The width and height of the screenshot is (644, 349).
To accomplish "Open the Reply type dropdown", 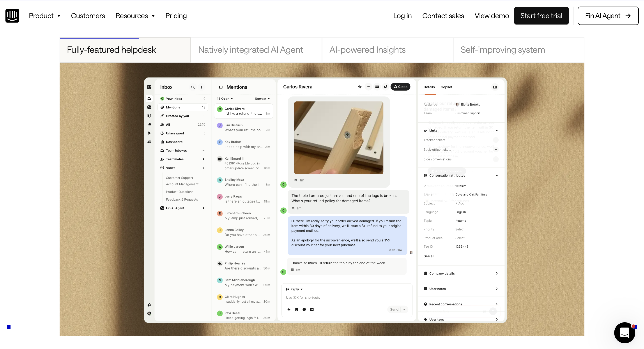I will pos(294,289).
